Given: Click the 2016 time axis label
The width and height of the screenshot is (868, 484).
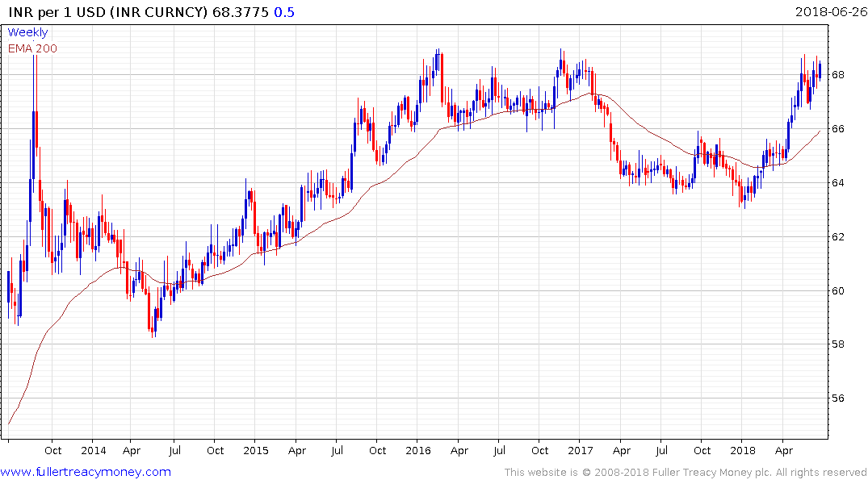Looking at the screenshot, I should 418,450.
